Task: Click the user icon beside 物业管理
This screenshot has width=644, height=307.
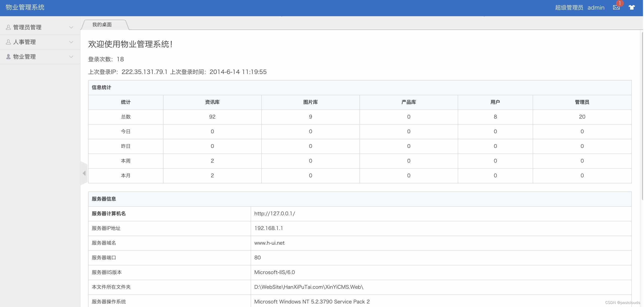Action: click(x=8, y=57)
